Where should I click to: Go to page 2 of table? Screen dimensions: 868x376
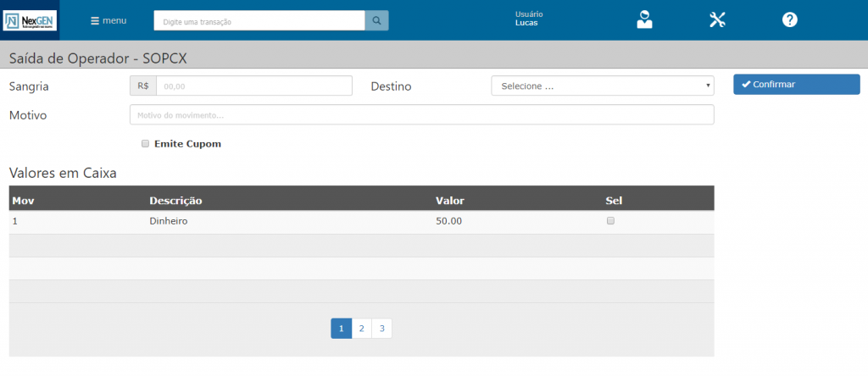361,329
